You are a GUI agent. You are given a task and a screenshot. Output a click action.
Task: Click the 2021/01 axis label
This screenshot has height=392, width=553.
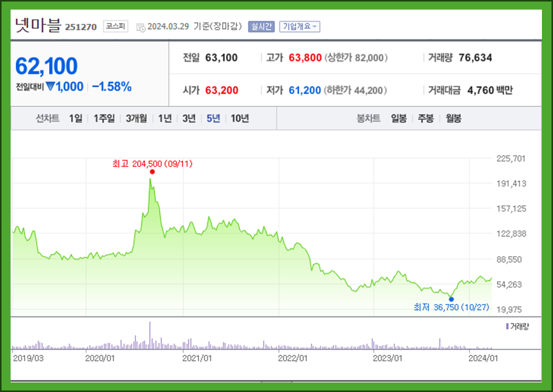(197, 358)
